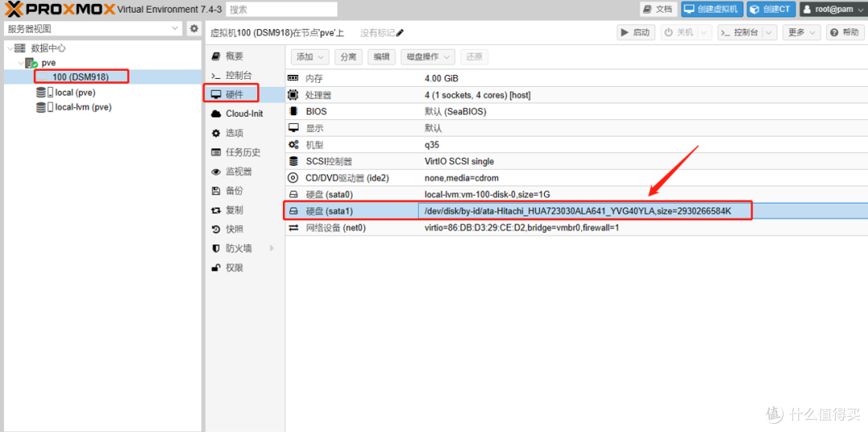This screenshot has height=432, width=868.
Task: Click the 关机 shutdown button
Action: [679, 33]
